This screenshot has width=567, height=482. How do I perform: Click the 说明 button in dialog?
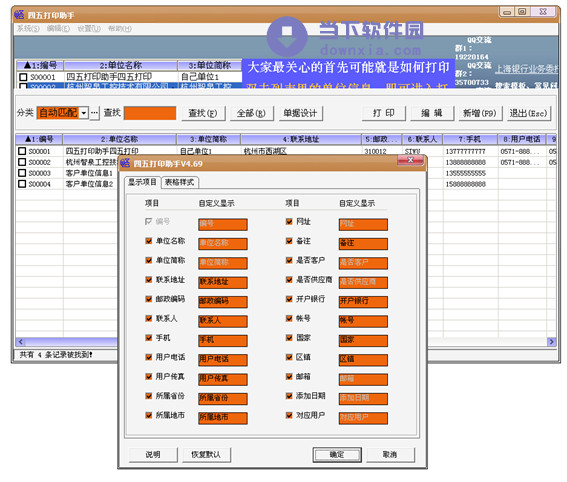tap(153, 455)
